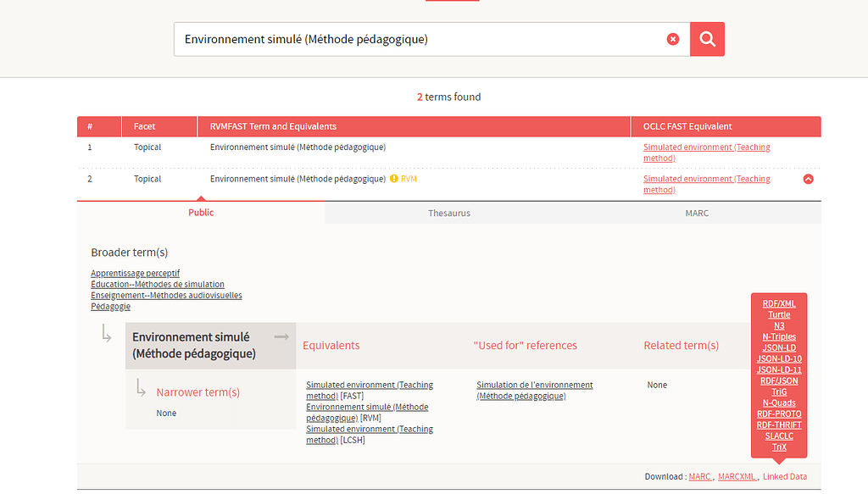Open the Linked Data options
The height and width of the screenshot is (494, 868).
[x=785, y=476]
